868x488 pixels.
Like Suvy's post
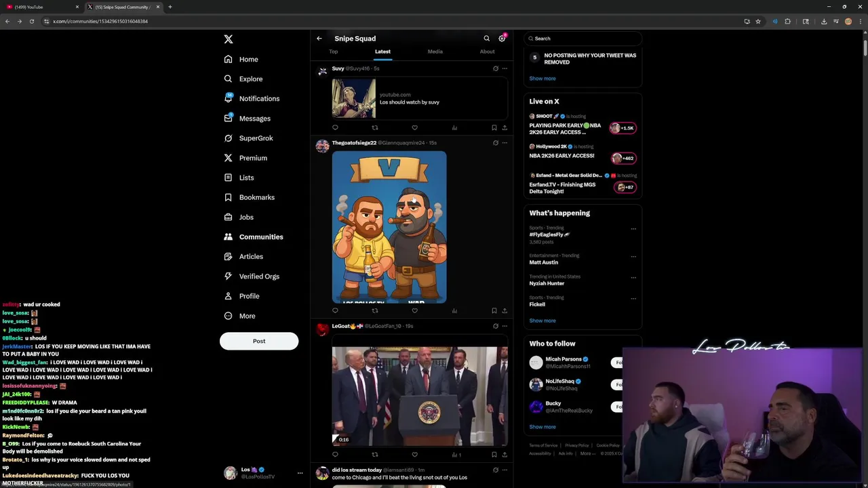[x=415, y=127]
